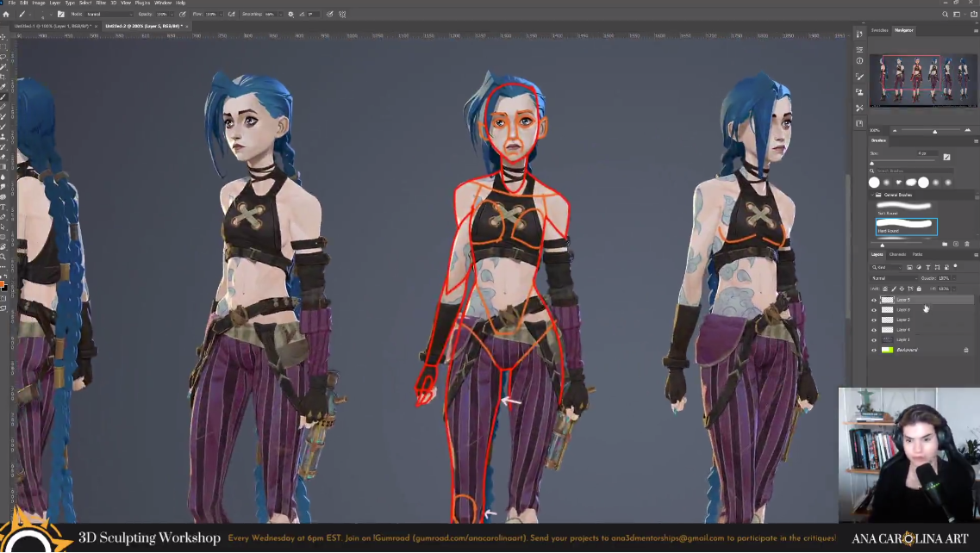The height and width of the screenshot is (553, 980).
Task: Zoom in large mountains icon in Navigator
Action: click(967, 130)
